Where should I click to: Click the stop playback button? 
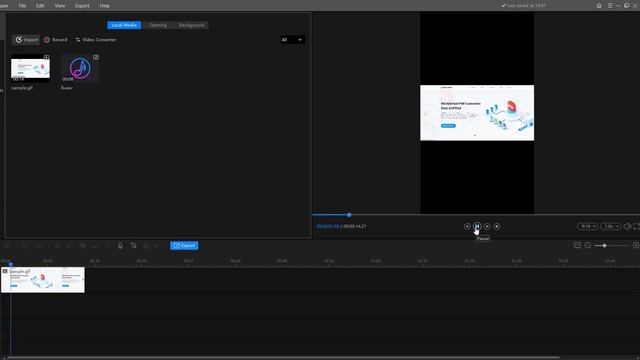(497, 227)
